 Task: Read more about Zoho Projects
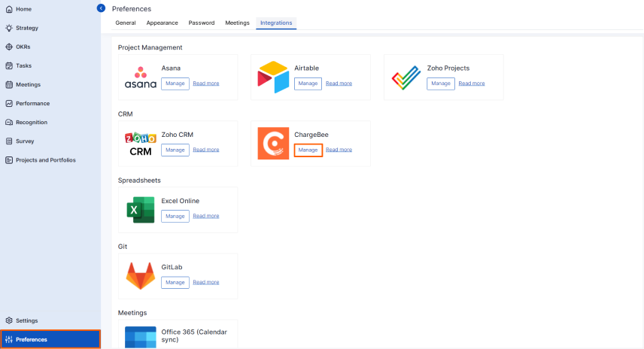(472, 83)
